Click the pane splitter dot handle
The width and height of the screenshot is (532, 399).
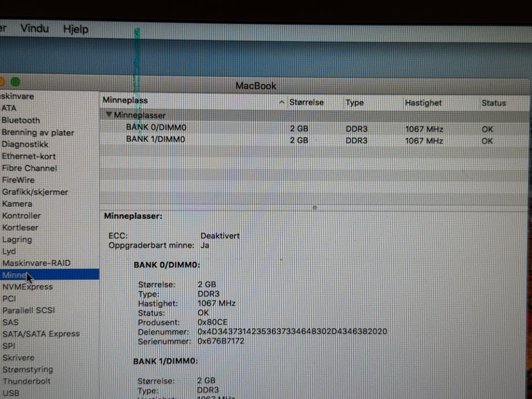(x=315, y=208)
